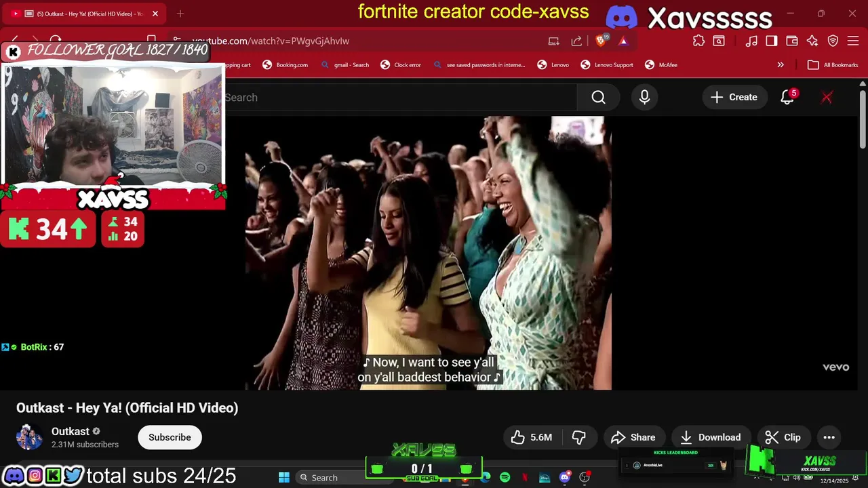Click the Hey Ya video player
The width and height of the screenshot is (868, 488).
pyautogui.click(x=429, y=253)
